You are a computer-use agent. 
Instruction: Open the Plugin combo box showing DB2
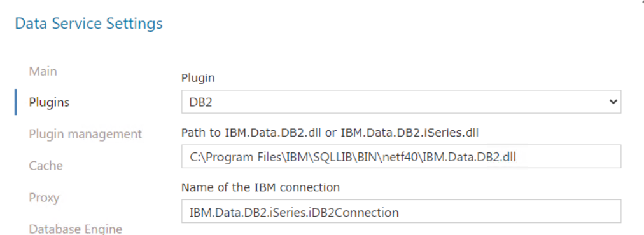[402, 102]
